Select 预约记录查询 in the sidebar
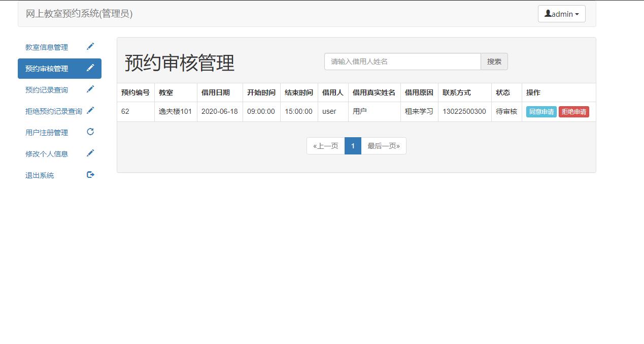This screenshot has width=644, height=344. [x=45, y=89]
